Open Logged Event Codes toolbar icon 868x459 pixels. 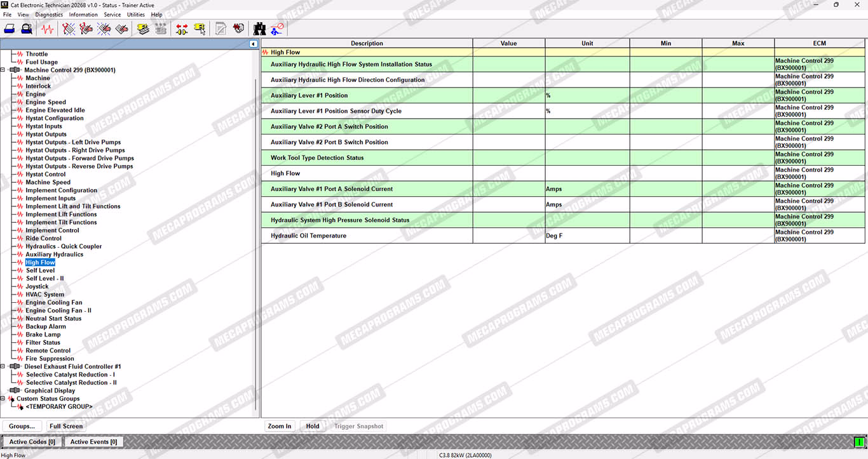coord(122,29)
